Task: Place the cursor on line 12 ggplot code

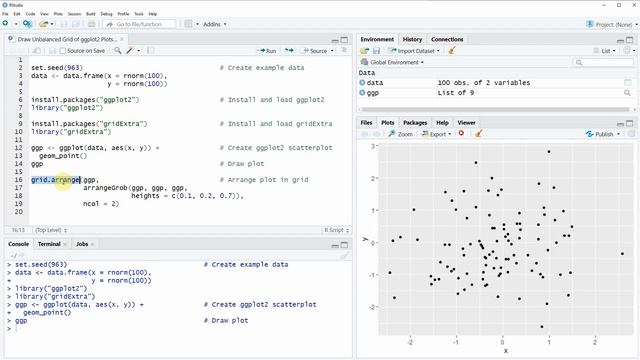Action: [x=96, y=148]
